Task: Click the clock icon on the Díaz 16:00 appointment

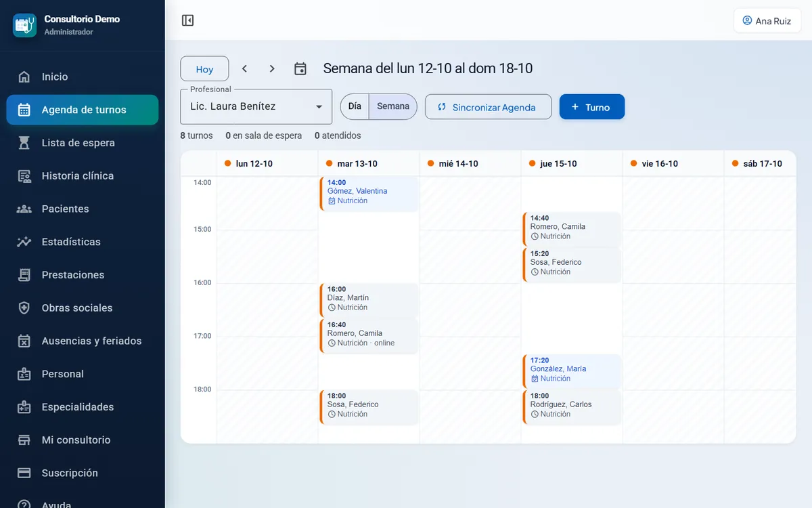Action: point(332,308)
